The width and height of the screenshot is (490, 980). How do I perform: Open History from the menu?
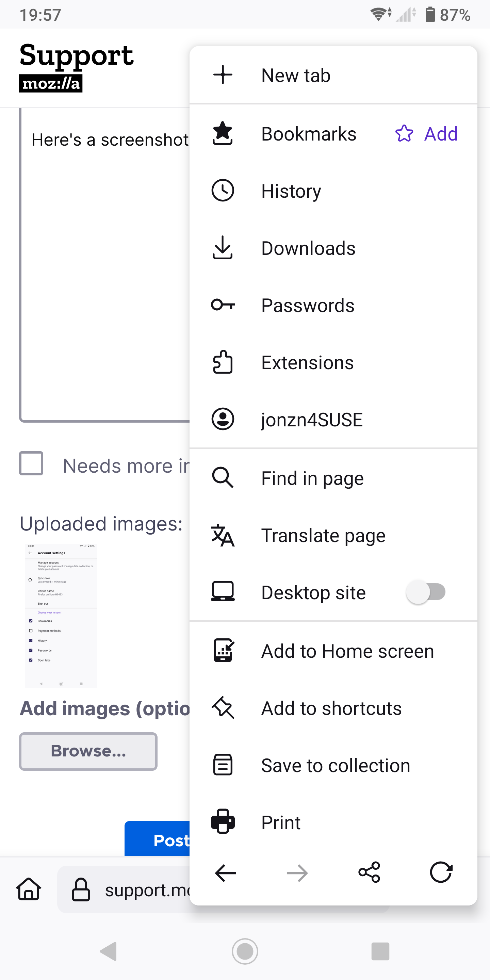click(x=333, y=191)
